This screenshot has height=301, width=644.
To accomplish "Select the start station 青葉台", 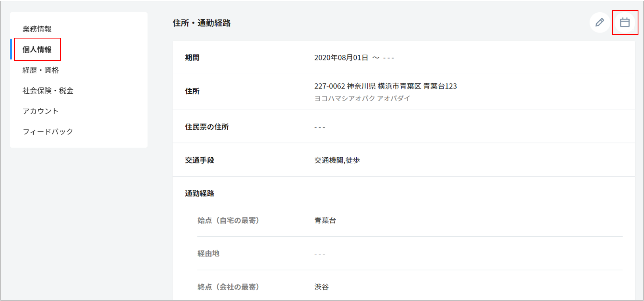I will click(325, 221).
